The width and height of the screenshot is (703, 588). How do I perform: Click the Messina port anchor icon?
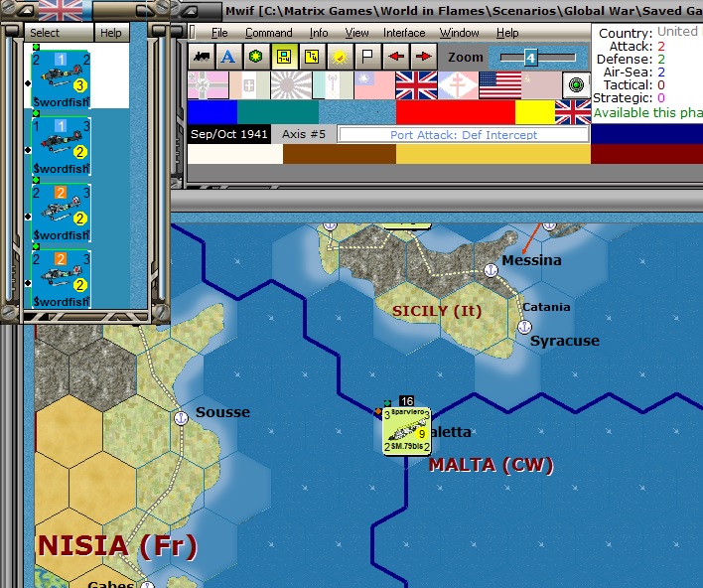pyautogui.click(x=492, y=270)
